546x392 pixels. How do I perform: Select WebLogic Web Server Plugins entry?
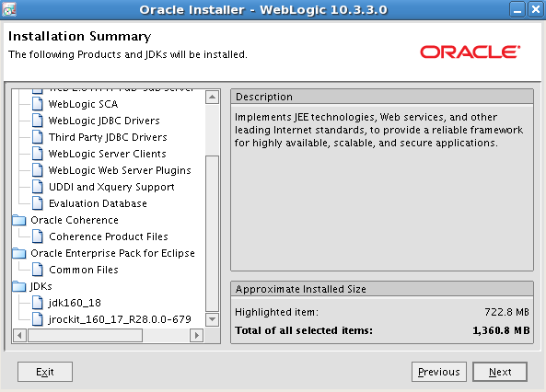pos(120,170)
